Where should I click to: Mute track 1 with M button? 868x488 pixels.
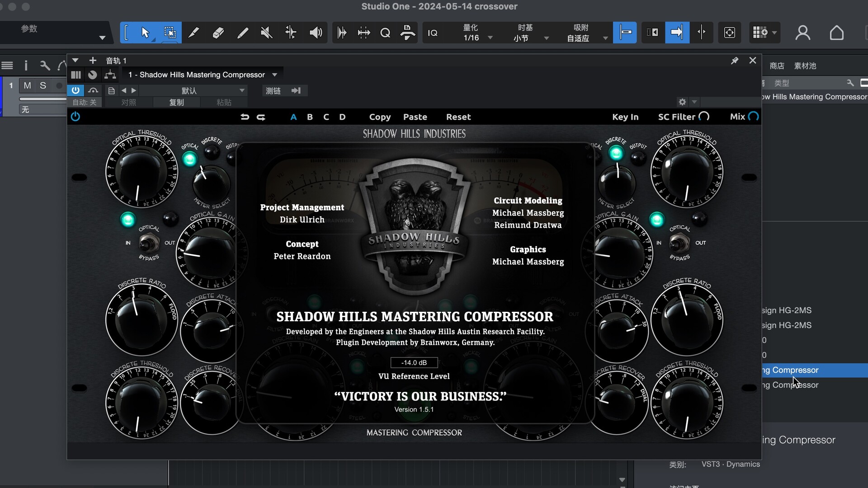point(28,85)
